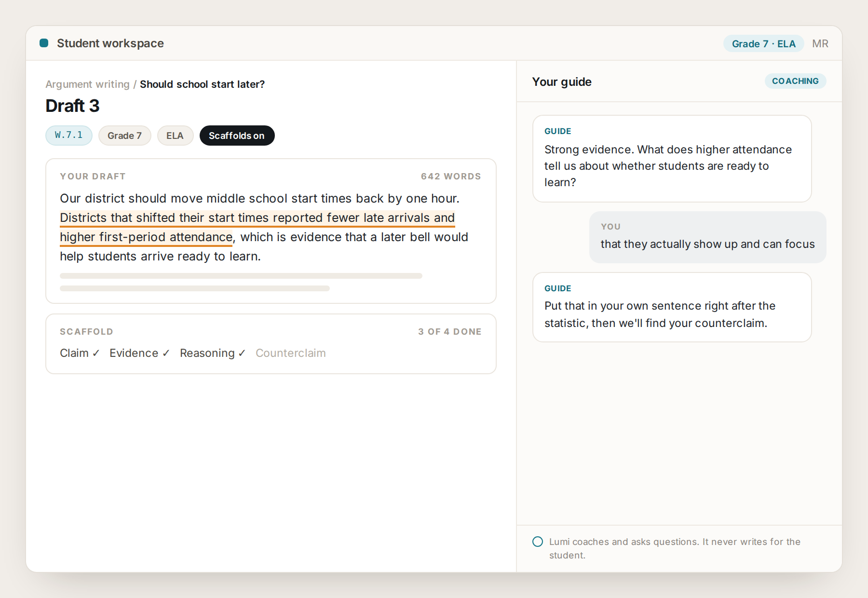Select the Evidence scaffold step
868x598 pixels.
click(x=139, y=353)
